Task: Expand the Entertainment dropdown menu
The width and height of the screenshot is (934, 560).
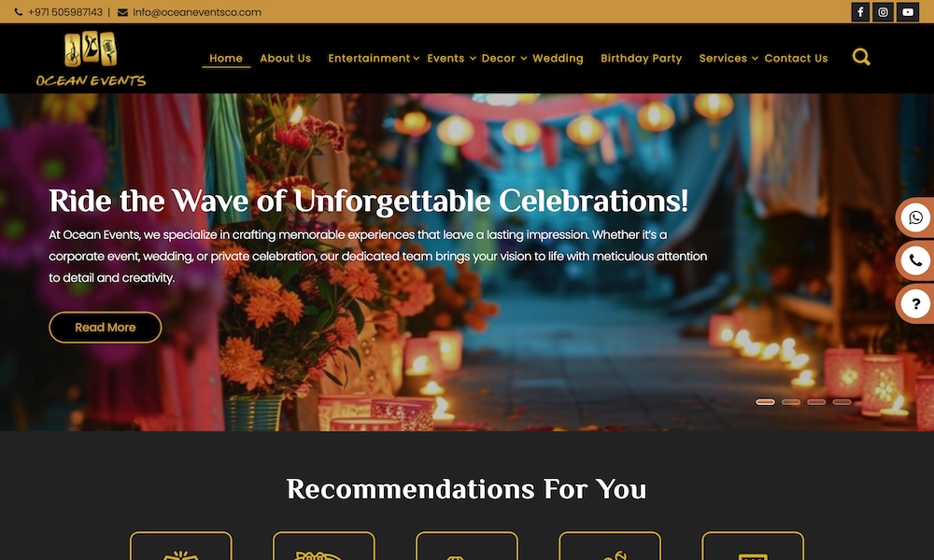Action: tap(374, 58)
